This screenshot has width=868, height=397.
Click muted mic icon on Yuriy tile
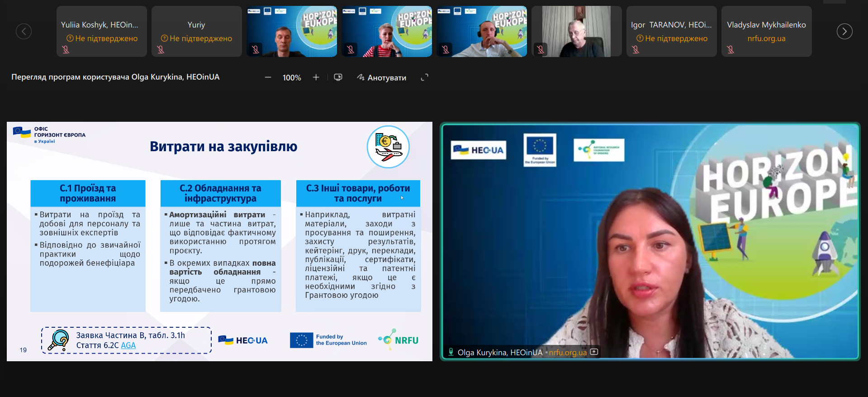(161, 49)
